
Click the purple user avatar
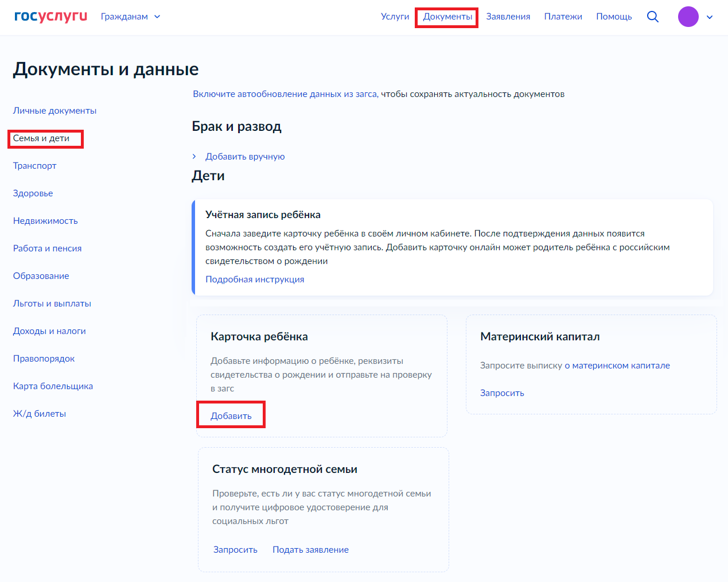[688, 17]
